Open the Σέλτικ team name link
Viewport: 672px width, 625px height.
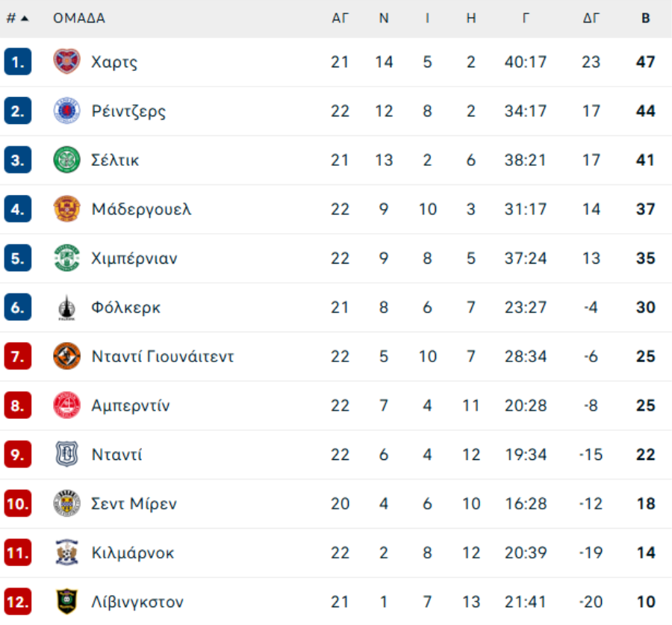(x=115, y=160)
